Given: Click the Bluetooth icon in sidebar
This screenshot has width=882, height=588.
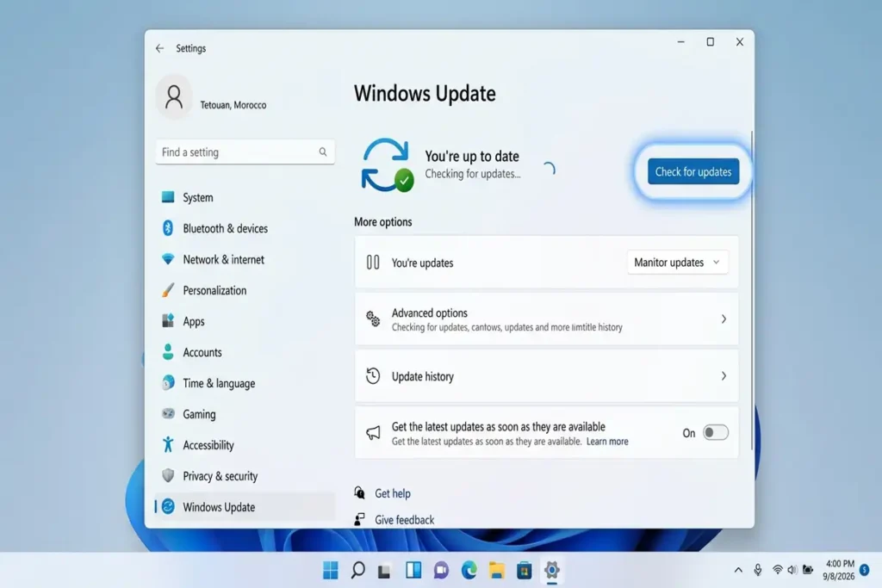Looking at the screenshot, I should pyautogui.click(x=168, y=227).
